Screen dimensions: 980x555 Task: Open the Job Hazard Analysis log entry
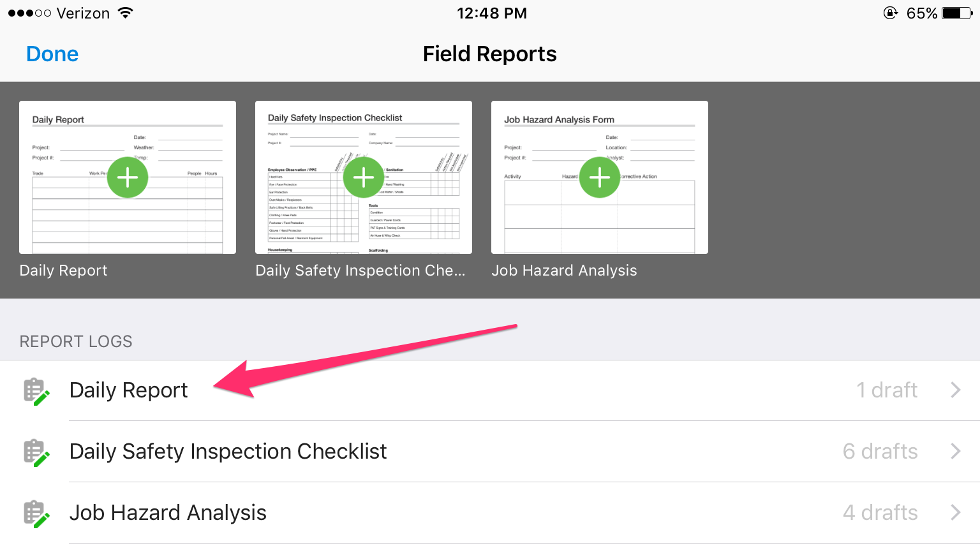tap(490, 513)
